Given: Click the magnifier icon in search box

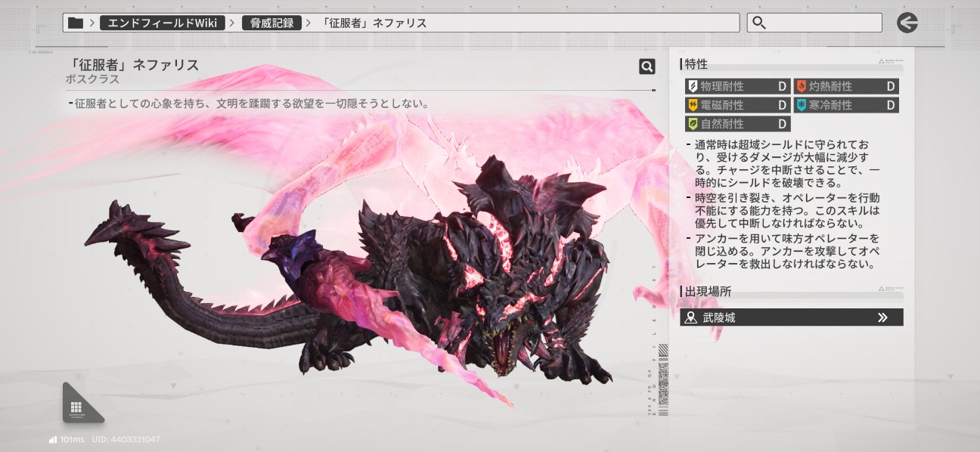Looking at the screenshot, I should tap(759, 23).
